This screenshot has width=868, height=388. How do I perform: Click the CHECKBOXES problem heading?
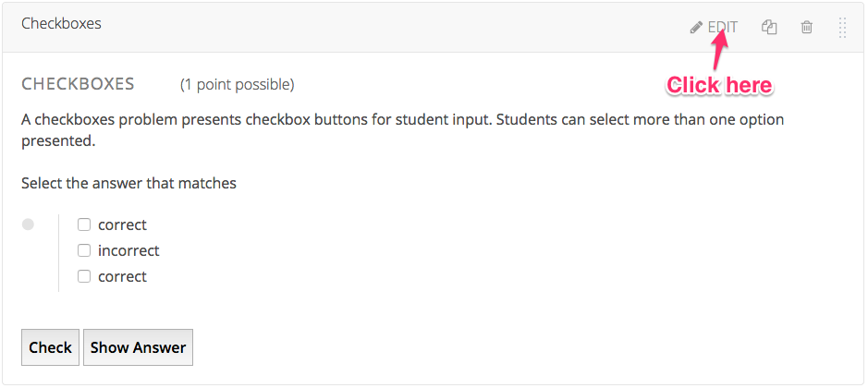tap(78, 84)
